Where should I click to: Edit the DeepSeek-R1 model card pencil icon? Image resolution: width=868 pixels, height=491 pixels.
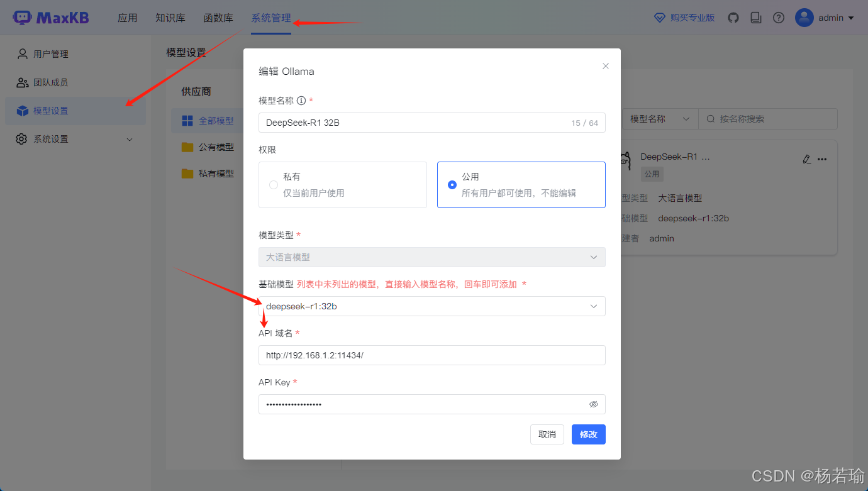coord(807,159)
